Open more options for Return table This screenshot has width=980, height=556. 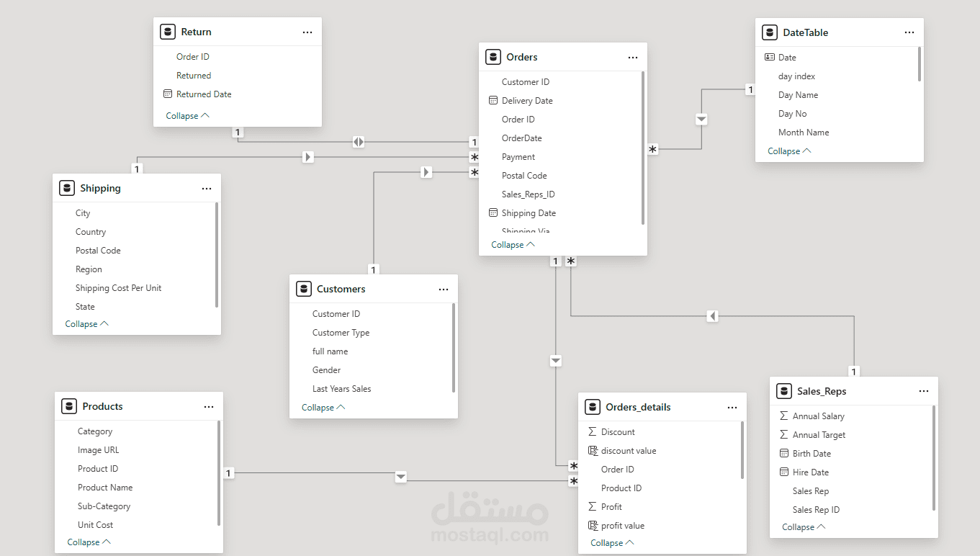coord(307,32)
